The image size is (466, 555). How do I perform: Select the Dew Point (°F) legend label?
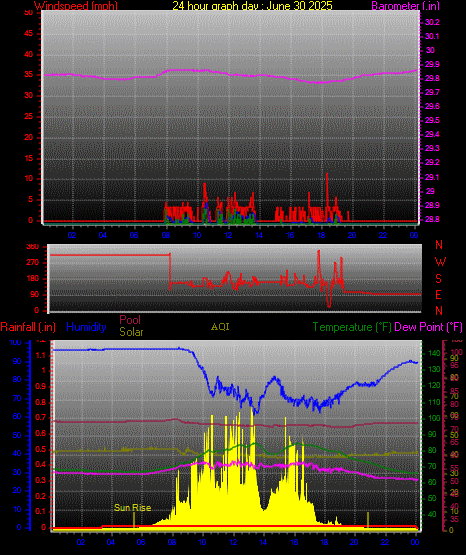(428, 327)
